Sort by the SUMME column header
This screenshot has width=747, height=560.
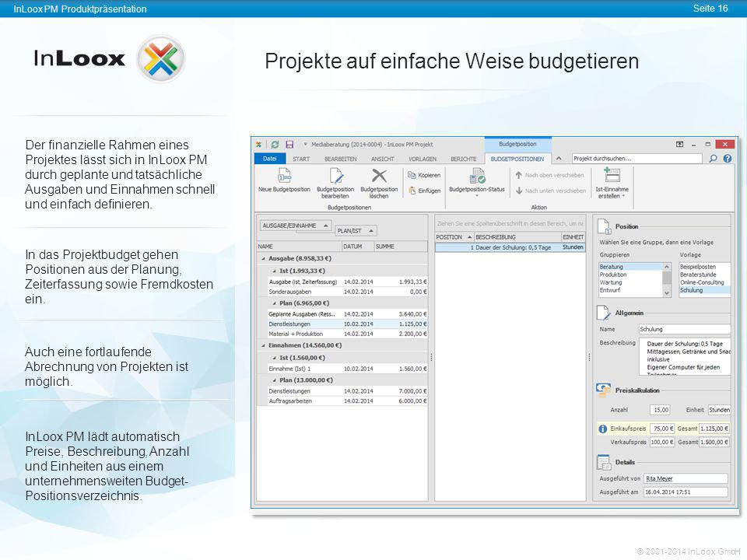tap(401, 247)
